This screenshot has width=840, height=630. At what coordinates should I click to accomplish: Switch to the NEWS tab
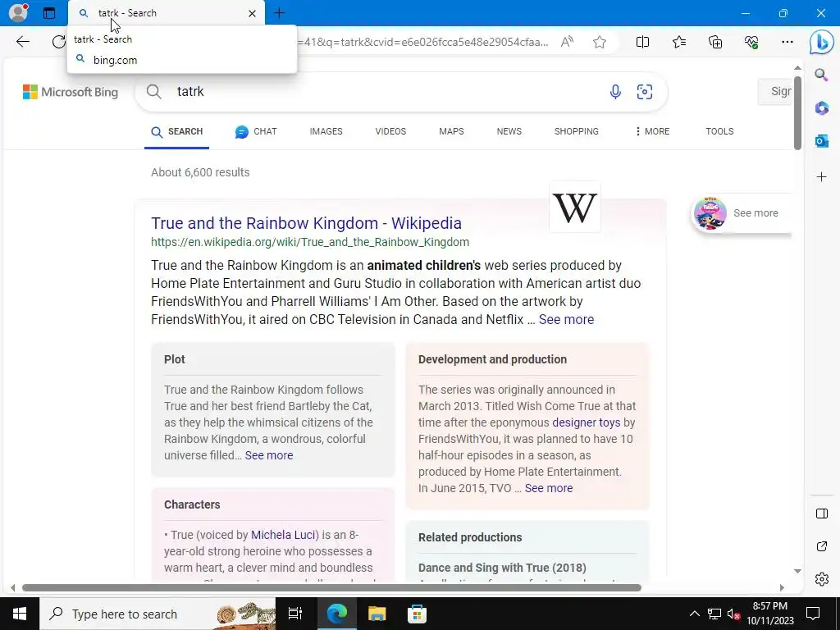[509, 132]
